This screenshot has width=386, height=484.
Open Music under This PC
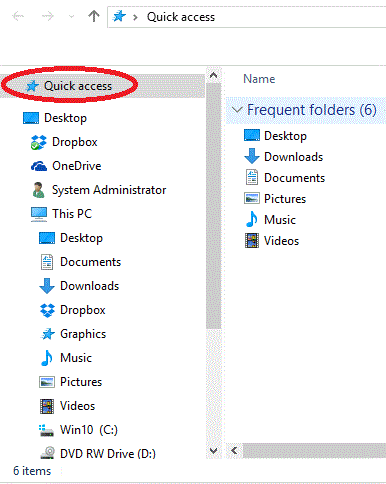point(76,358)
